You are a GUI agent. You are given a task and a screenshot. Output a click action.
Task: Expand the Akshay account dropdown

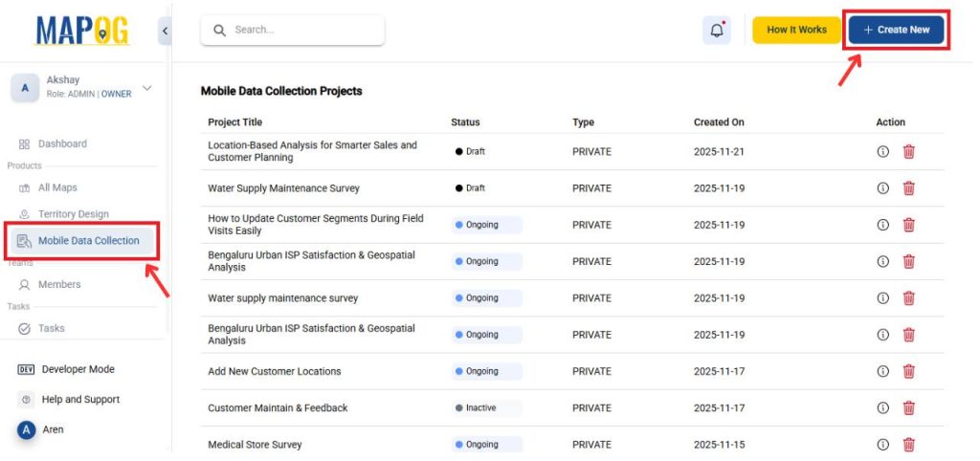click(146, 88)
